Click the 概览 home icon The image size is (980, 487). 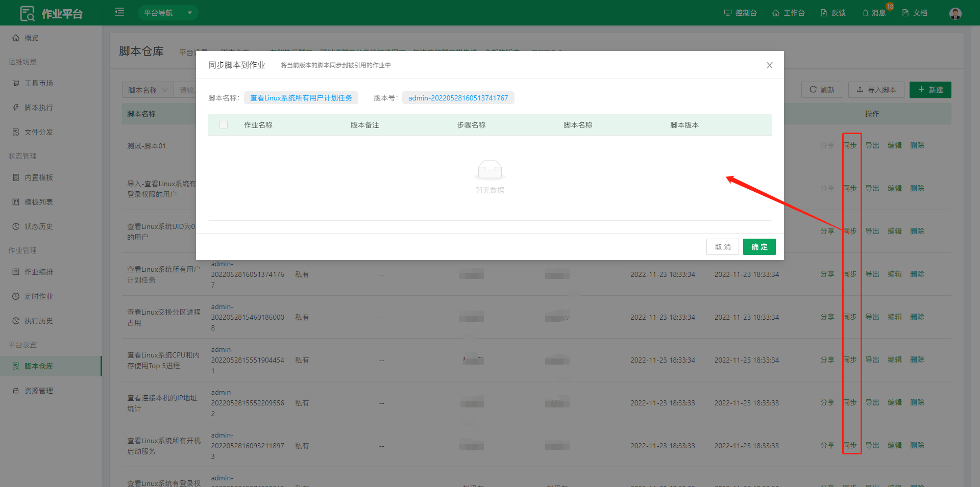coord(16,38)
